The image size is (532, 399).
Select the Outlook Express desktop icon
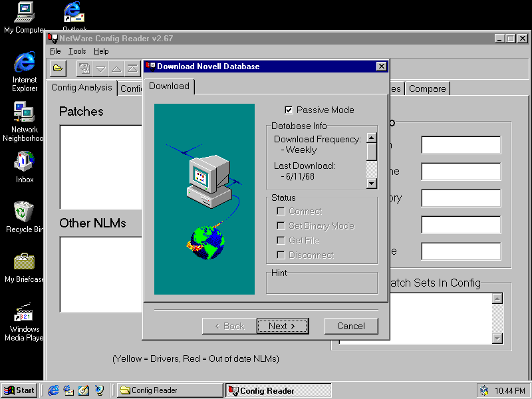point(74,15)
